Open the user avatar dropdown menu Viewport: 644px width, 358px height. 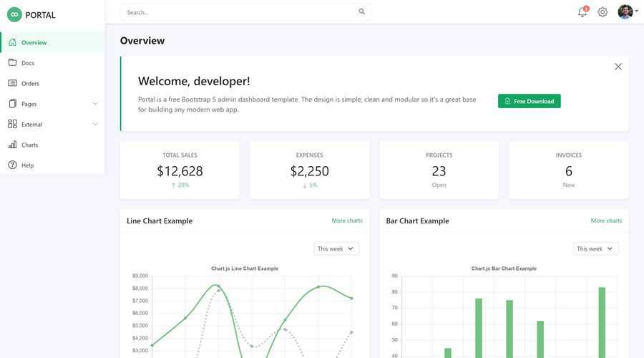(x=628, y=11)
